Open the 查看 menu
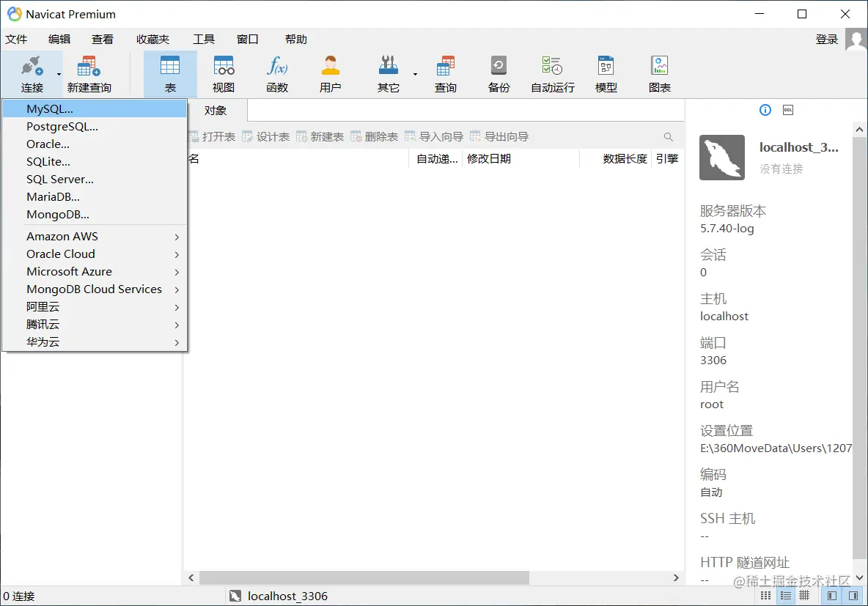Viewport: 868px width, 606px height. point(103,40)
